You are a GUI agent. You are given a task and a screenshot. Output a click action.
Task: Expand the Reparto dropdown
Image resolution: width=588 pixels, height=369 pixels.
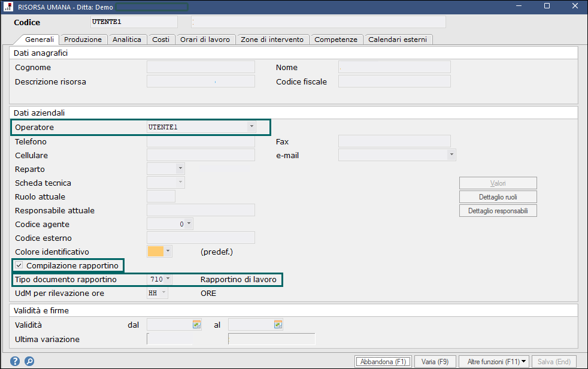[x=180, y=169]
